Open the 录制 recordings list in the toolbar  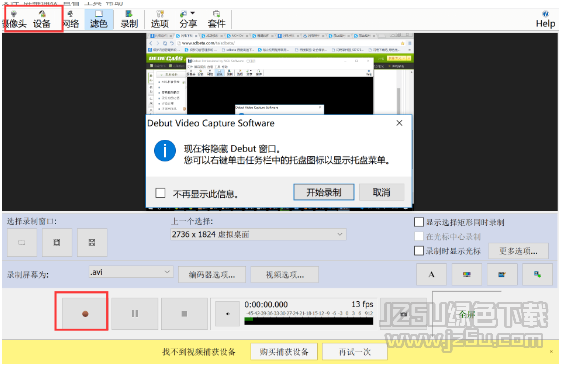129,19
